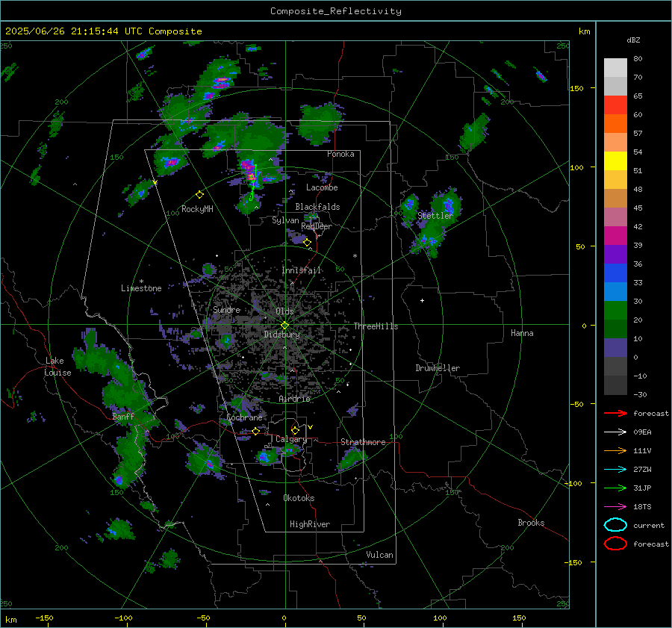672x628 pixels.
Task: Click the Composite_Reflectivity title
Action: [x=336, y=11]
